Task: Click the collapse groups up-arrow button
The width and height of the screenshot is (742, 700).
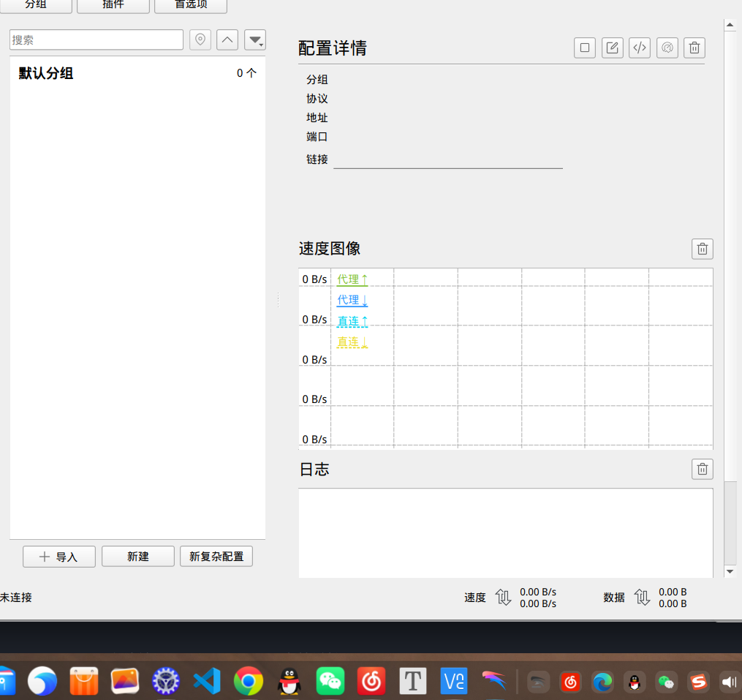Action: [227, 39]
